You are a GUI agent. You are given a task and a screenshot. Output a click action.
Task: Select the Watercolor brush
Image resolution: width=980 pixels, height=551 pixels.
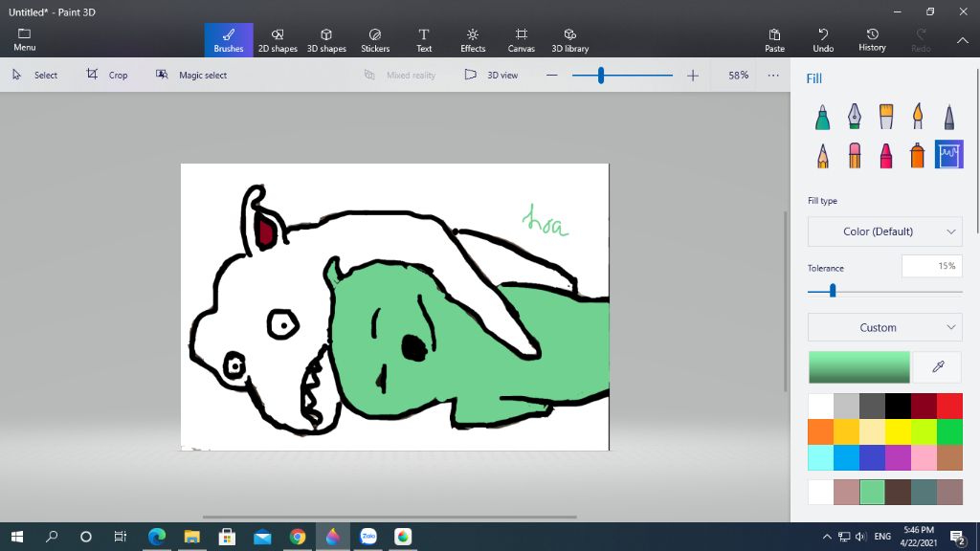[918, 117]
